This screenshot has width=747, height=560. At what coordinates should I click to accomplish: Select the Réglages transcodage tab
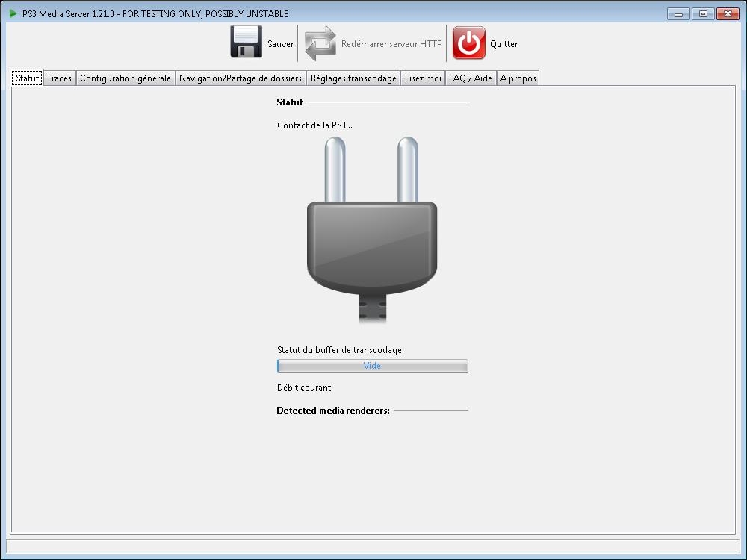(353, 78)
